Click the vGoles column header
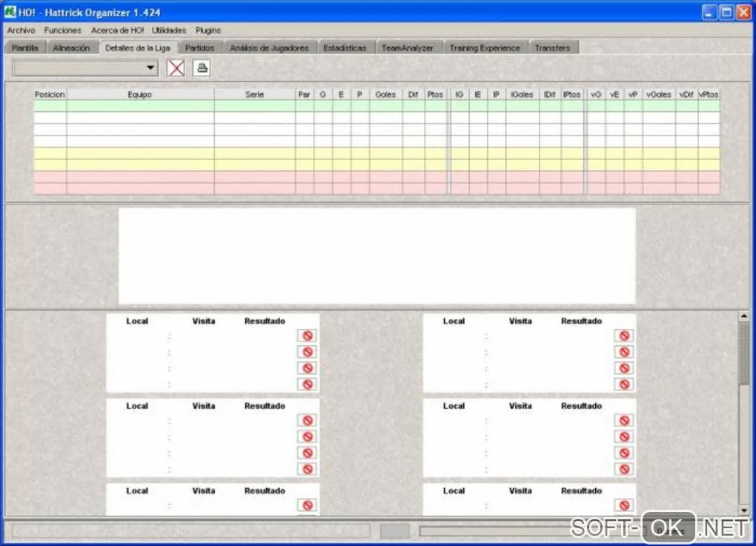Screen dimensions: 756x546 tap(659, 94)
